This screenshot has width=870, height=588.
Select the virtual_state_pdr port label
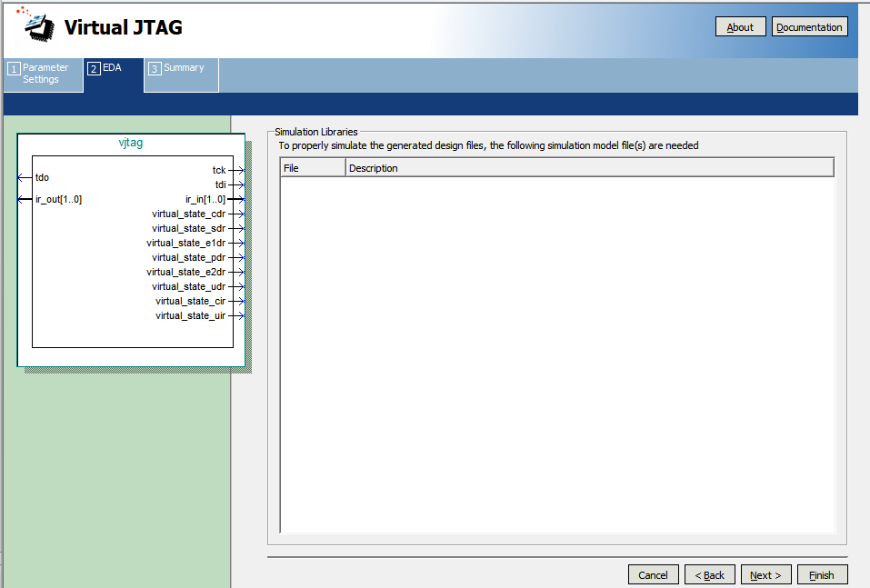pos(189,257)
